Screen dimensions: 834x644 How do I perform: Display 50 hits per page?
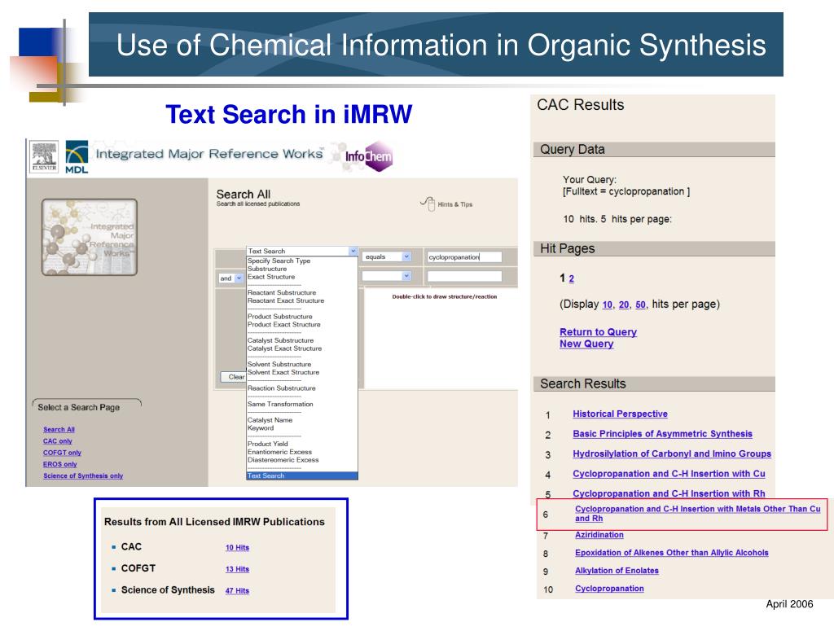640,304
